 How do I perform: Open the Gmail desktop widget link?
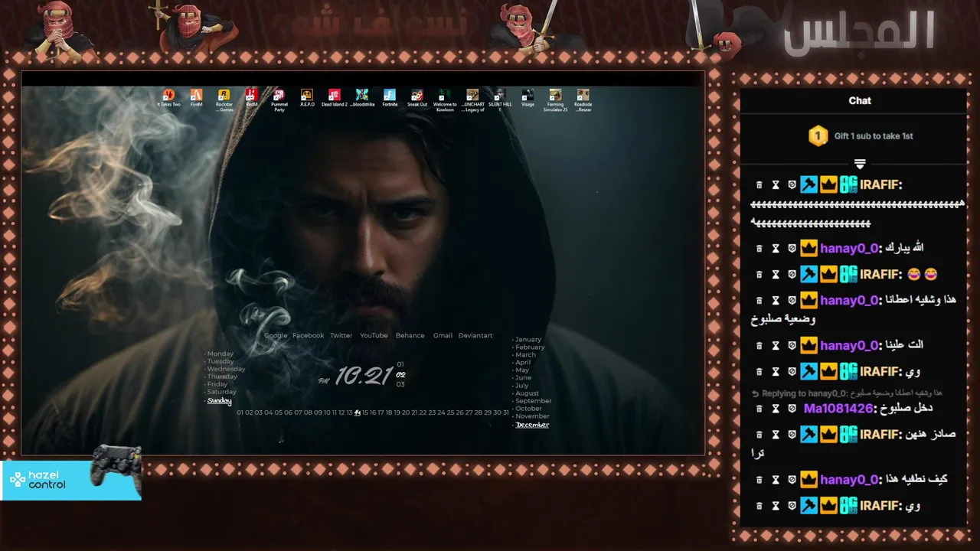point(443,335)
